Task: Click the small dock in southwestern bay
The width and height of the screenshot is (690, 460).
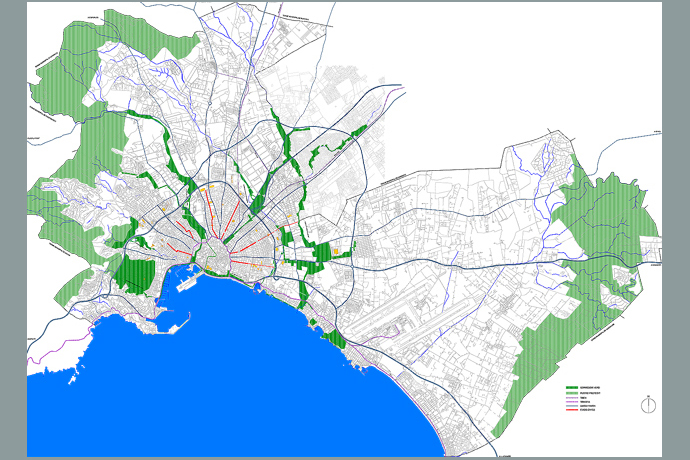Action: tap(174, 327)
